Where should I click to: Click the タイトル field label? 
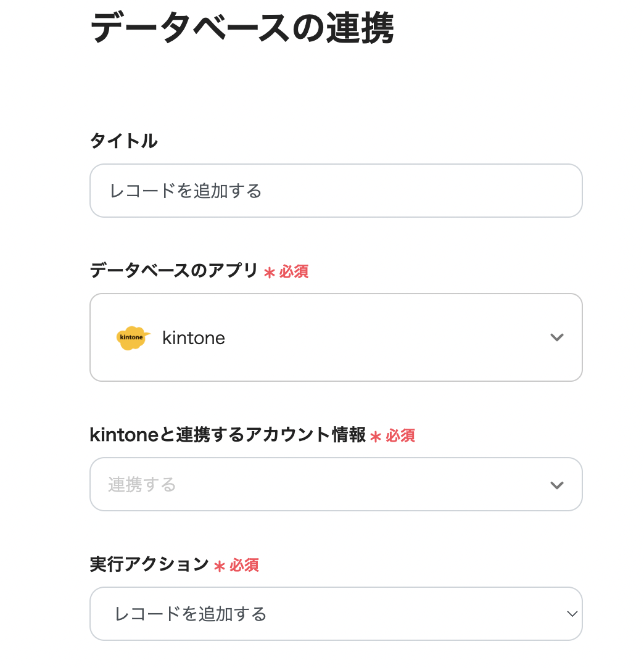[123, 141]
